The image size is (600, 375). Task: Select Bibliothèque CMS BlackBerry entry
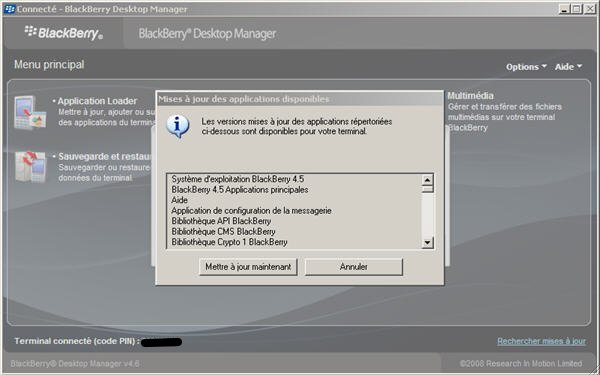223,232
